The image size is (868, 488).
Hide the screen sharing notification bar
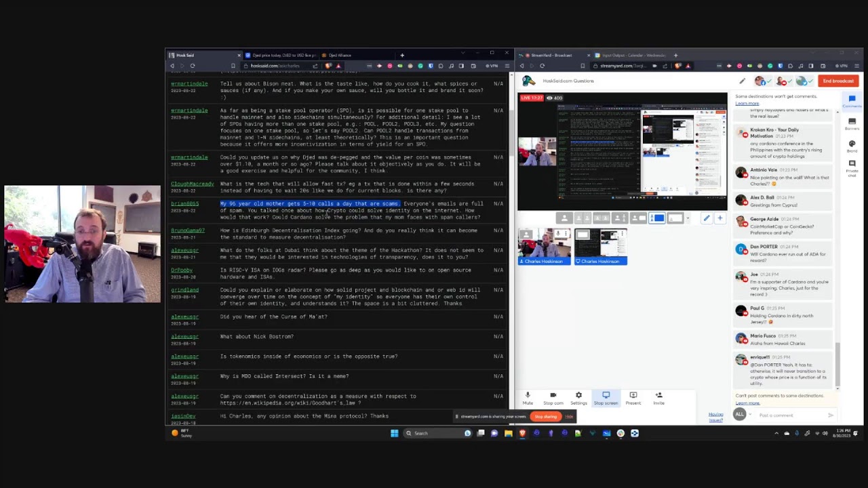point(569,417)
